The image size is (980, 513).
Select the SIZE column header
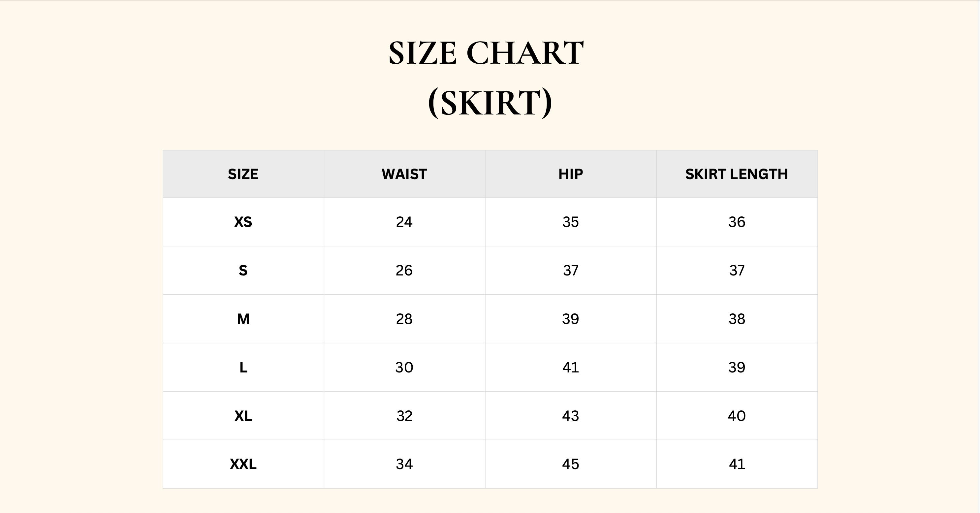point(243,174)
